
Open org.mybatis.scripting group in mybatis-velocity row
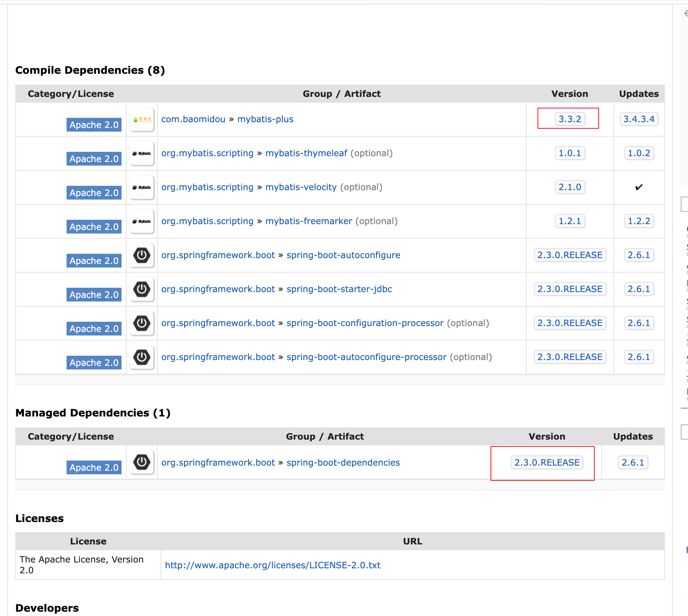coord(207,187)
